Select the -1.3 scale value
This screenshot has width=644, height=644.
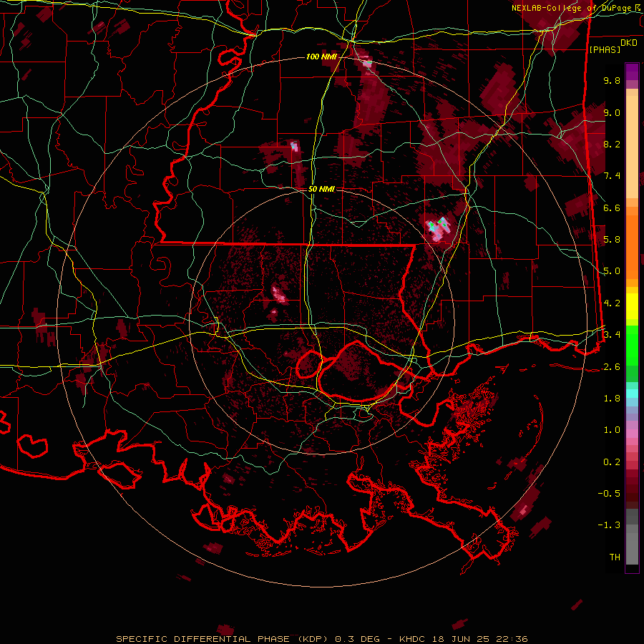coord(609,525)
